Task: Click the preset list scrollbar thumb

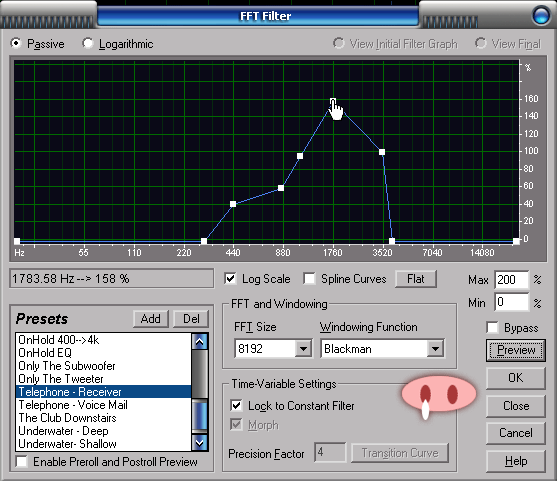Action: pos(200,415)
